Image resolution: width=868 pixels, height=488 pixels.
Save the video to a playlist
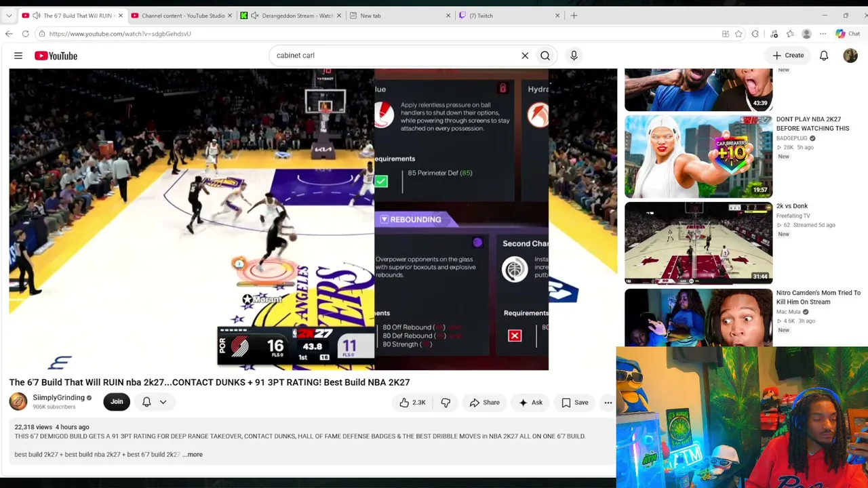[574, 403]
